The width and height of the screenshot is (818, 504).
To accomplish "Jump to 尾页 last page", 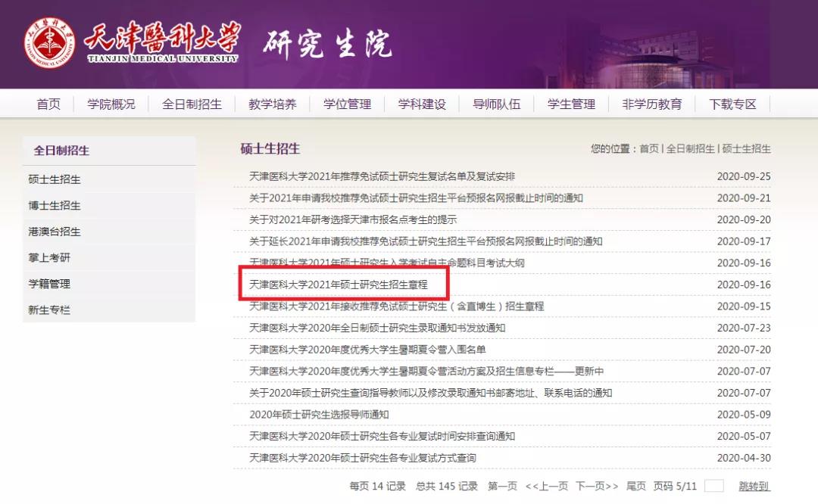I will click(636, 487).
